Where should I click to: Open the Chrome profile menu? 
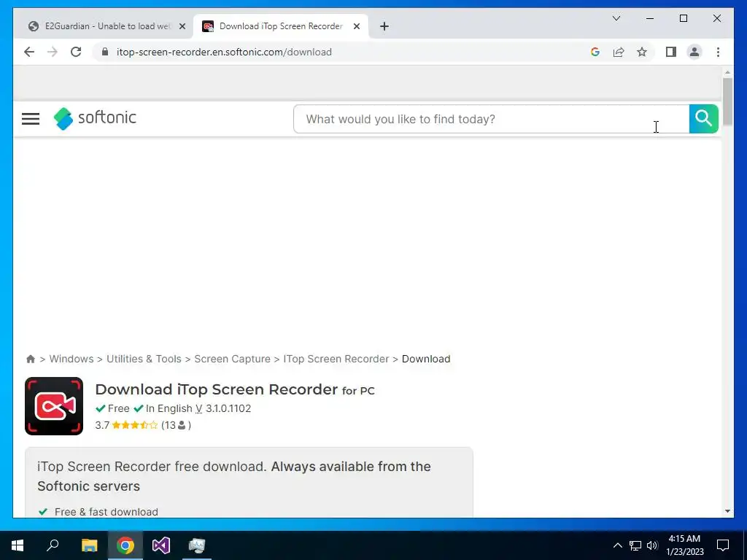[x=694, y=52]
